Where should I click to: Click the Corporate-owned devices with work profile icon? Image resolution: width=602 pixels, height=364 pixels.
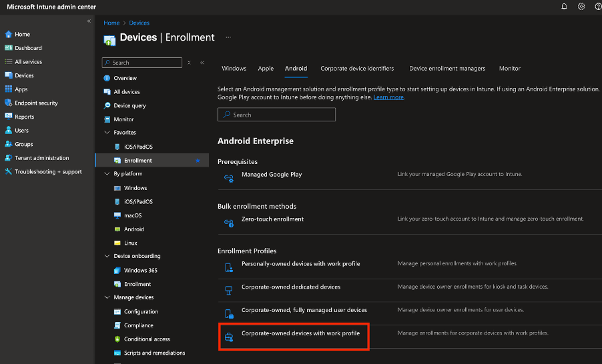coord(229,337)
